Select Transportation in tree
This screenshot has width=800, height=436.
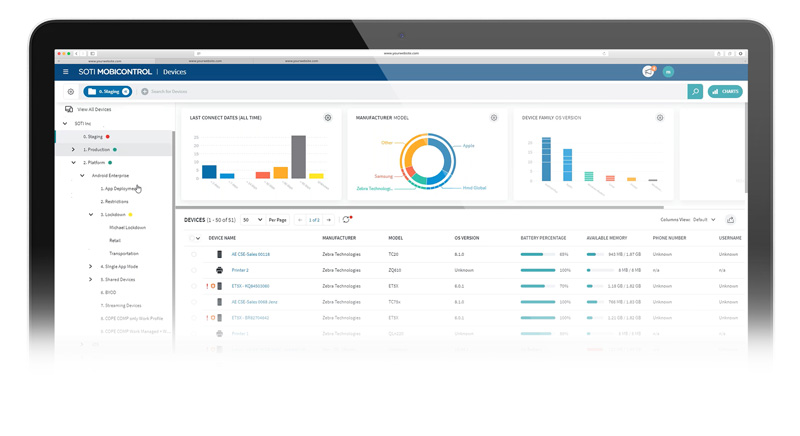coord(124,253)
